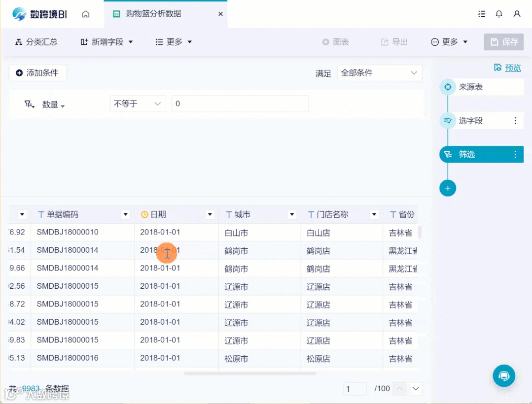Click the 城市 text type icon

coord(229,214)
